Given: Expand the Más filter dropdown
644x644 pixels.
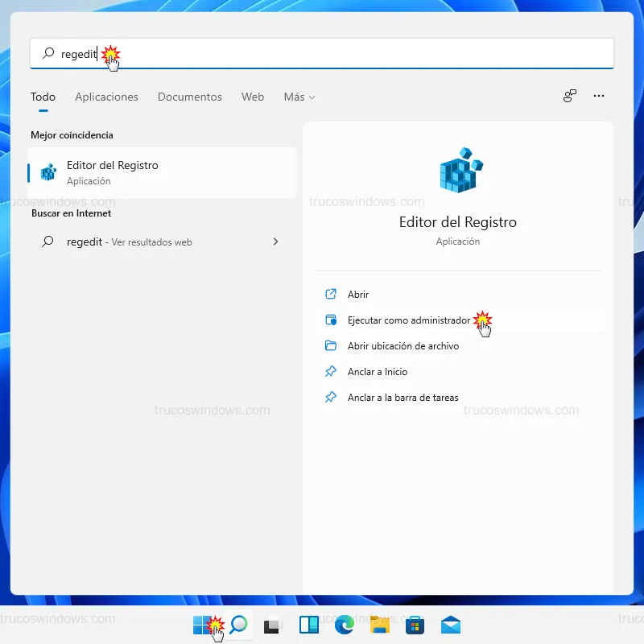Looking at the screenshot, I should (x=299, y=97).
